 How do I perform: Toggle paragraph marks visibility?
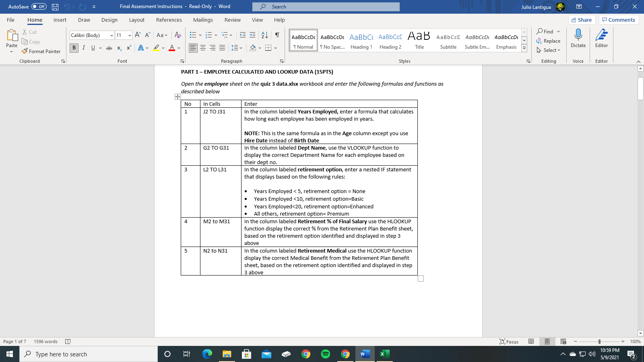point(277,35)
